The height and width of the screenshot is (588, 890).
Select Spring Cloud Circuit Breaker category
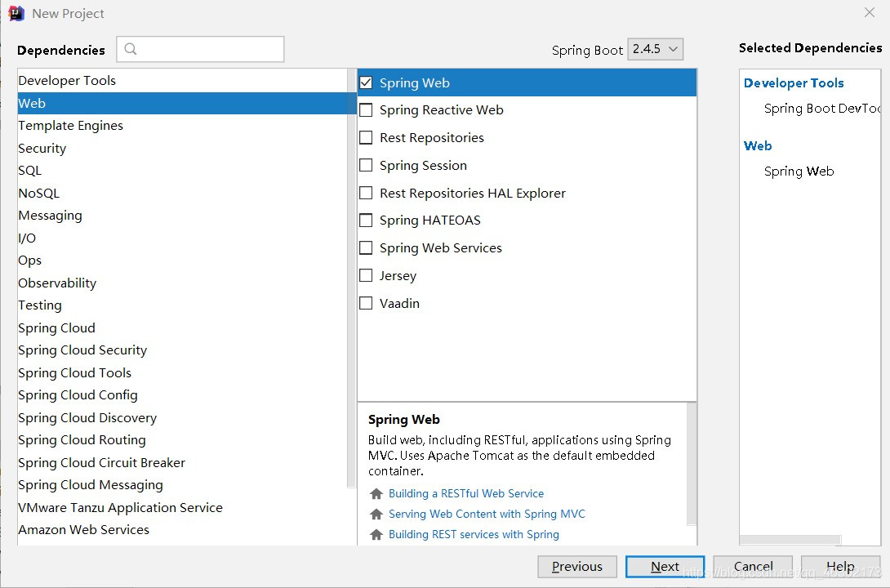[182, 462]
